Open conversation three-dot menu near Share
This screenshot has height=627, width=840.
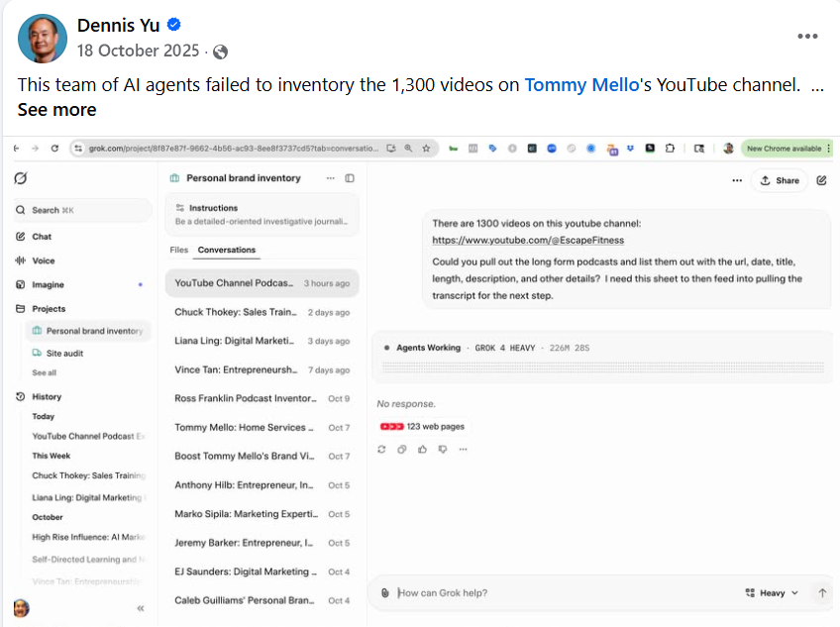click(x=737, y=180)
